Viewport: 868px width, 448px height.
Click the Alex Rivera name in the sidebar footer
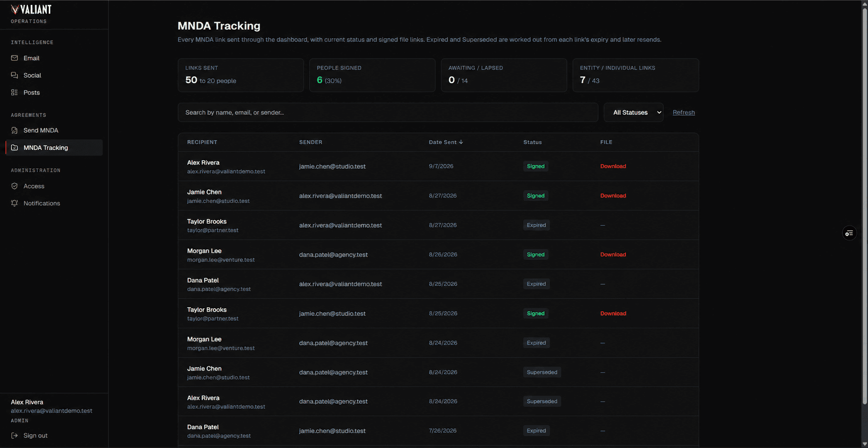[x=27, y=402]
